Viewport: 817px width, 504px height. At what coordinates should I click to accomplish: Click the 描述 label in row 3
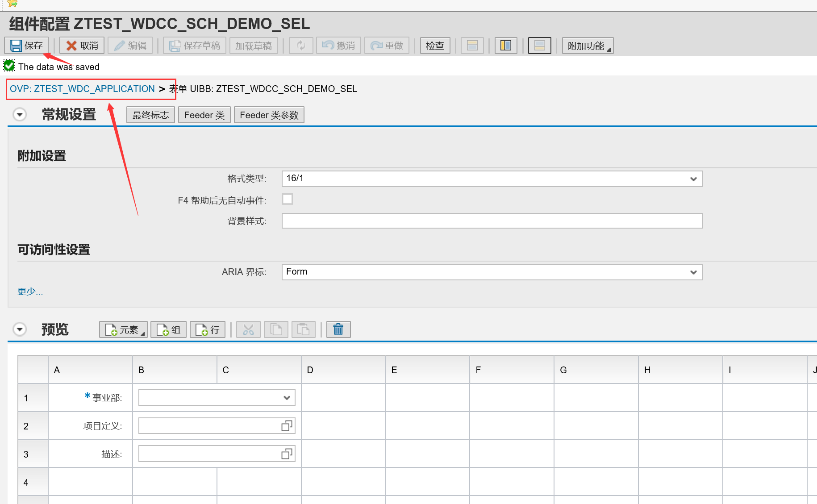112,454
